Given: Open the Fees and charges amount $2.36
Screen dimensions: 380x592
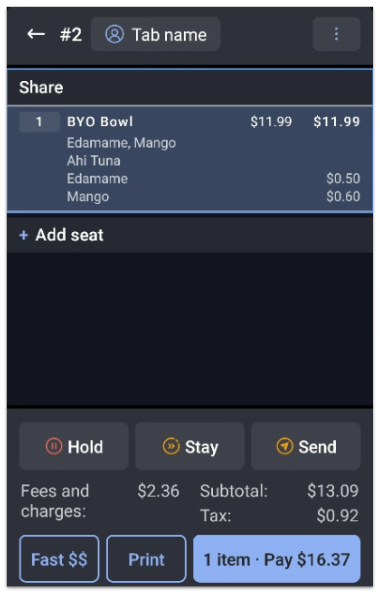Looking at the screenshot, I should click(x=158, y=491).
